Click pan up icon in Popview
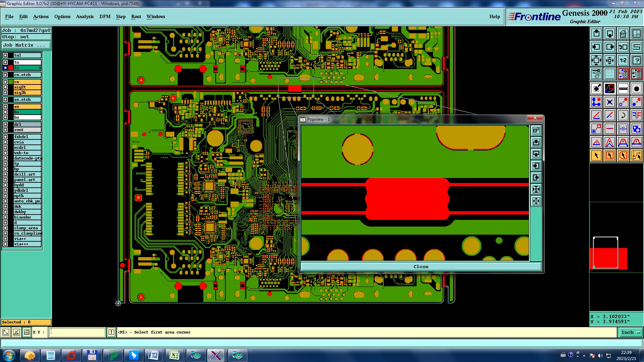Screen dimensions: 644x362 pyautogui.click(x=536, y=142)
